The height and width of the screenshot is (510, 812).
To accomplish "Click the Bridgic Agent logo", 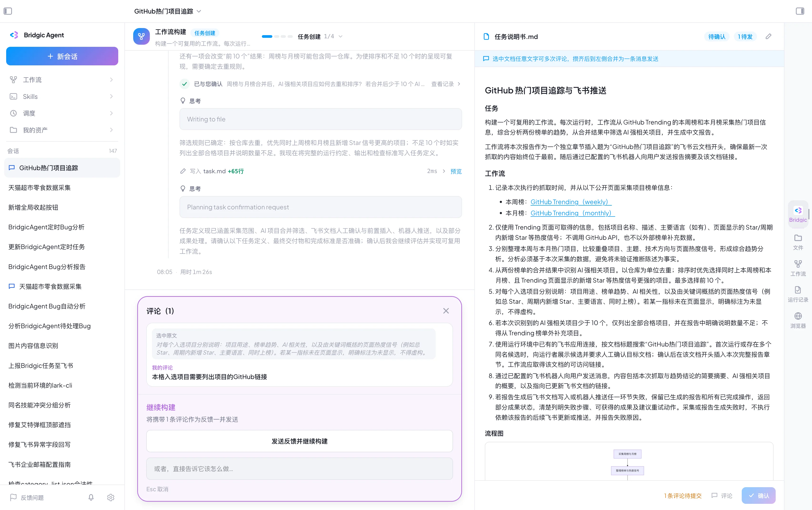I will (x=14, y=35).
